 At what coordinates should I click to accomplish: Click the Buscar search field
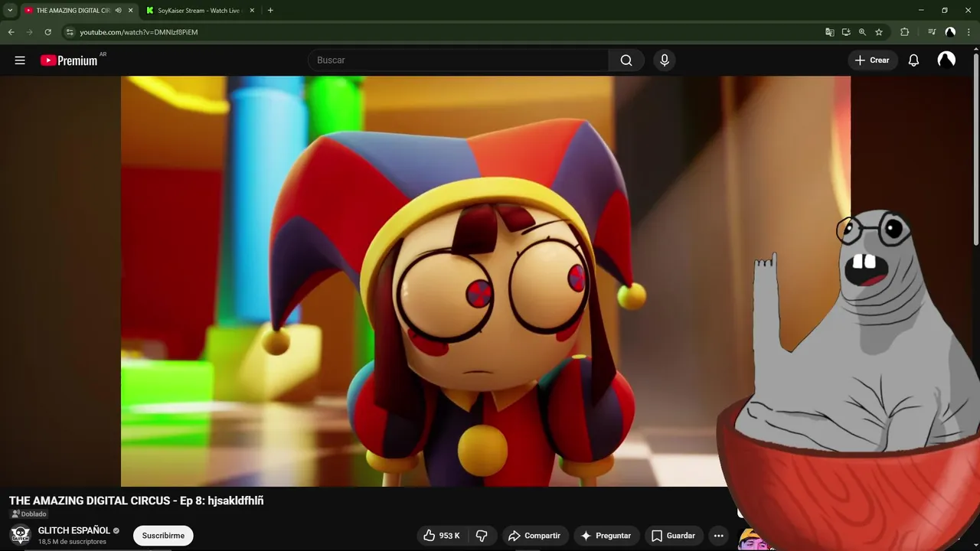point(458,60)
